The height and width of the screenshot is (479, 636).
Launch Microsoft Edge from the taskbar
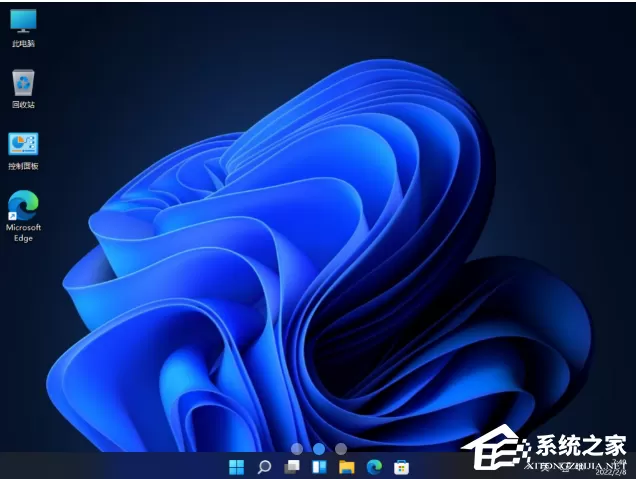(x=374, y=467)
